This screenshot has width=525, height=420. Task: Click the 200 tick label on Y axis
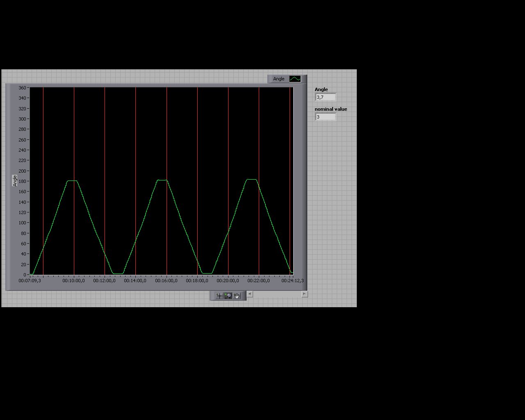point(22,171)
